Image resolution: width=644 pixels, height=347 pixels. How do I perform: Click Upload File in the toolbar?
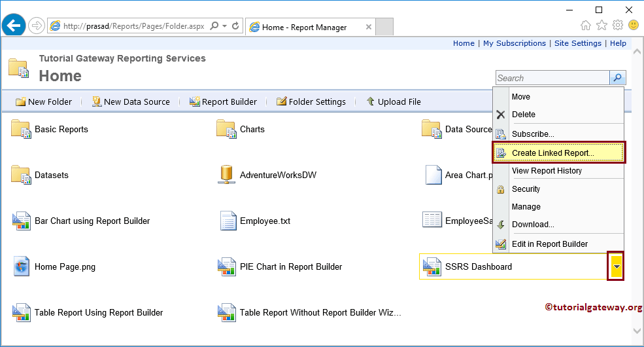(394, 101)
